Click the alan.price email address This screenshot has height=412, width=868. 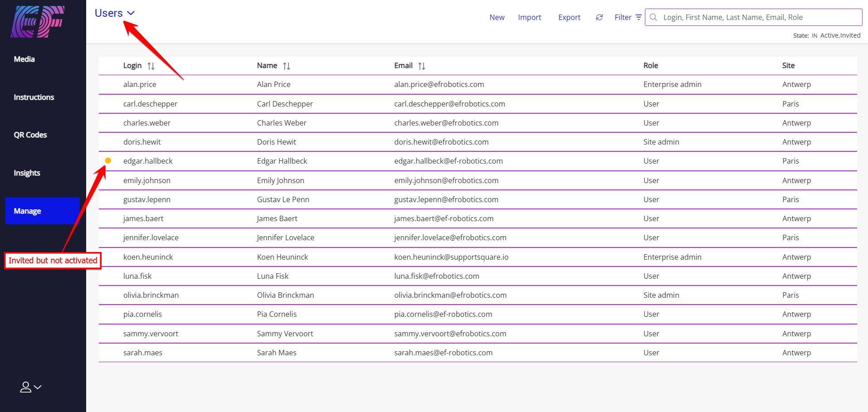439,84
